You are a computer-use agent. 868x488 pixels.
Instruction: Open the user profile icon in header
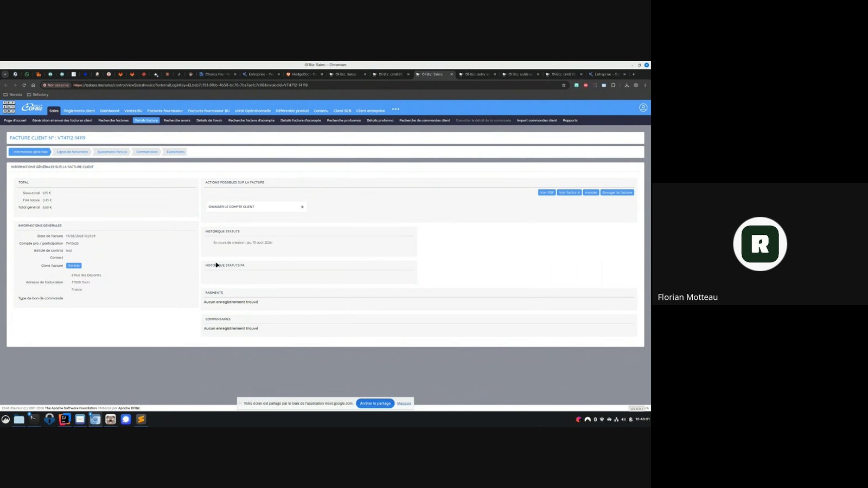[643, 107]
